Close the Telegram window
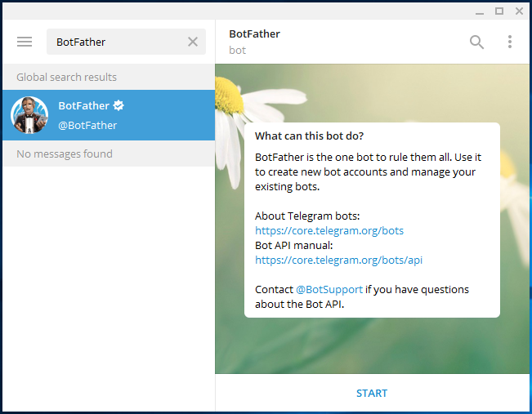Image resolution: width=532 pixels, height=414 pixels. [519, 11]
